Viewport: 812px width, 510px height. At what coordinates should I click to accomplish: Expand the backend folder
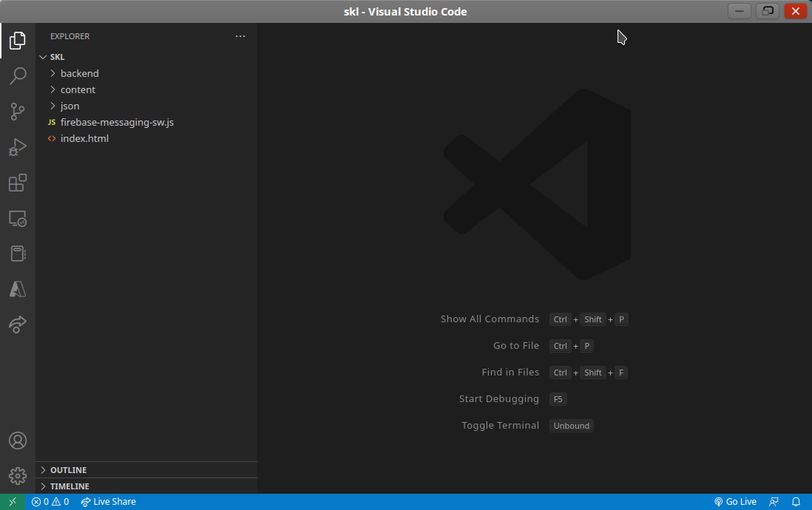pyautogui.click(x=146, y=73)
